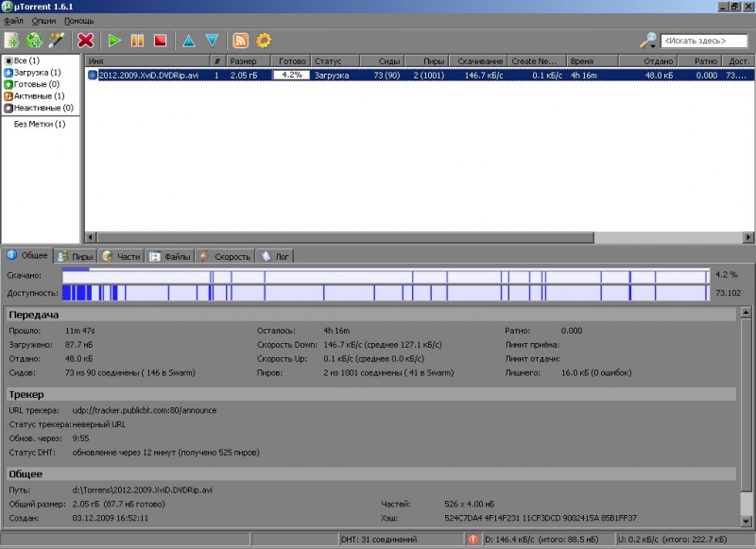
Task: Stop the torrent with the red stop icon
Action: tap(160, 41)
